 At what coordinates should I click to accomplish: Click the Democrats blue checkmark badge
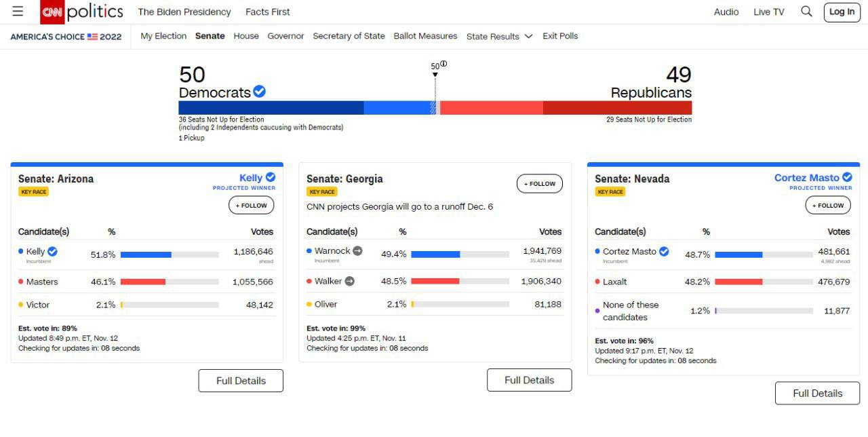point(259,92)
